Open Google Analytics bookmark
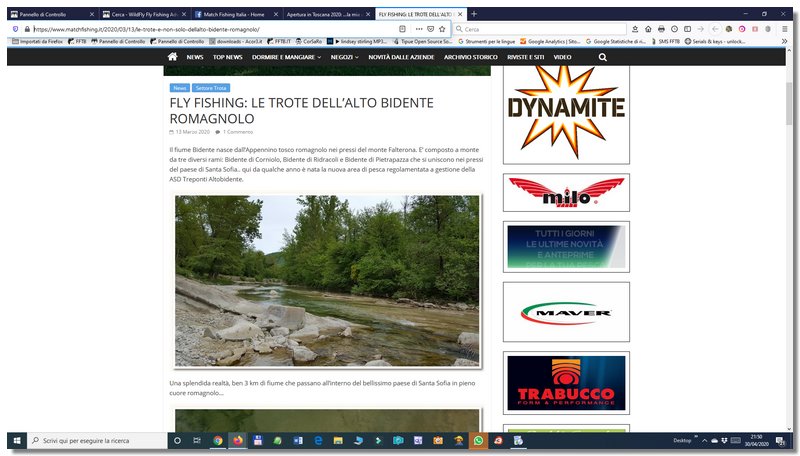The image size is (800, 456). 551,41
